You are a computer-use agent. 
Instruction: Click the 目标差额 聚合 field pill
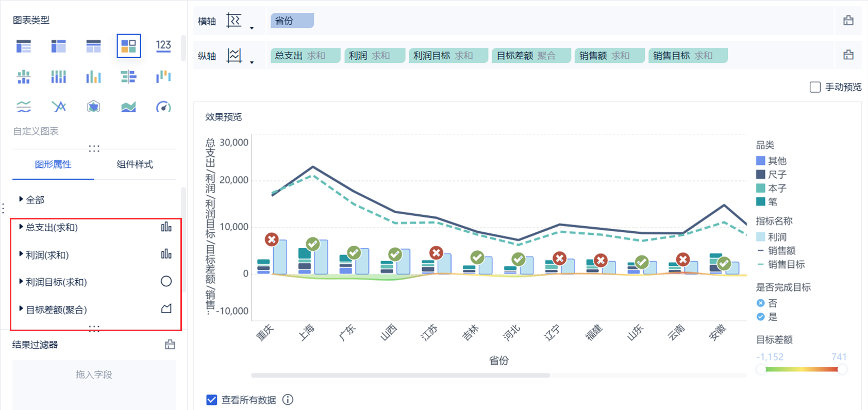click(531, 56)
